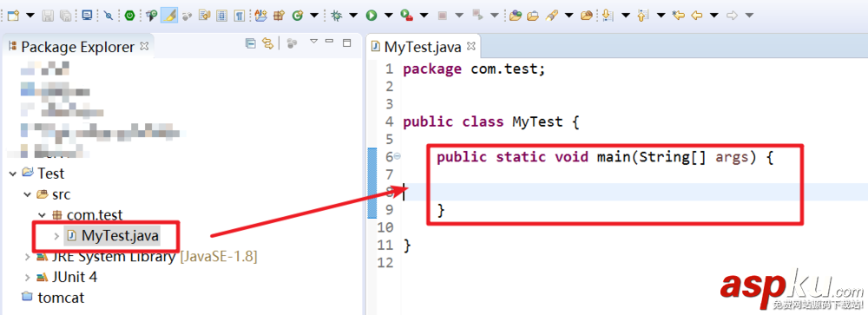Open the Search dropdown arrow
Screen dimensions: 868x315
click(569, 16)
